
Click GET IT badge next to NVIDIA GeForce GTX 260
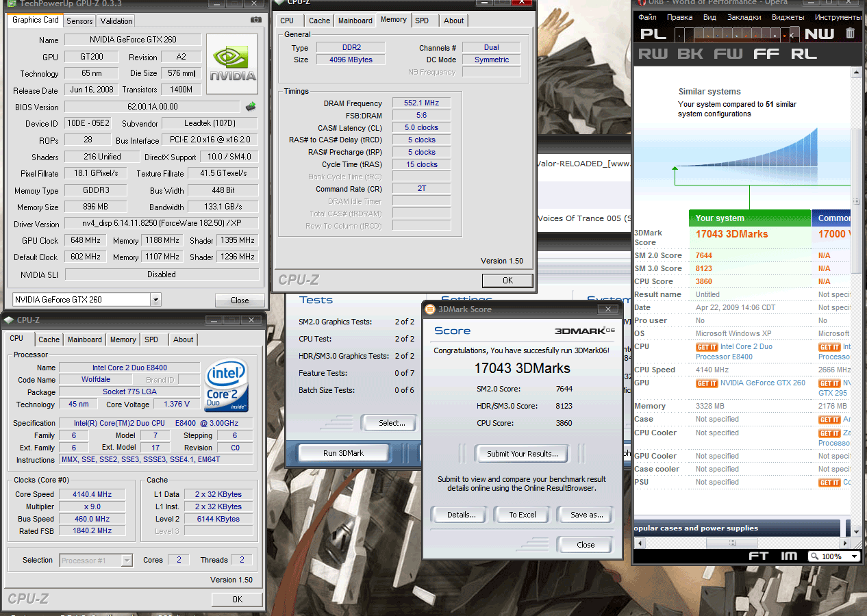pyautogui.click(x=707, y=383)
